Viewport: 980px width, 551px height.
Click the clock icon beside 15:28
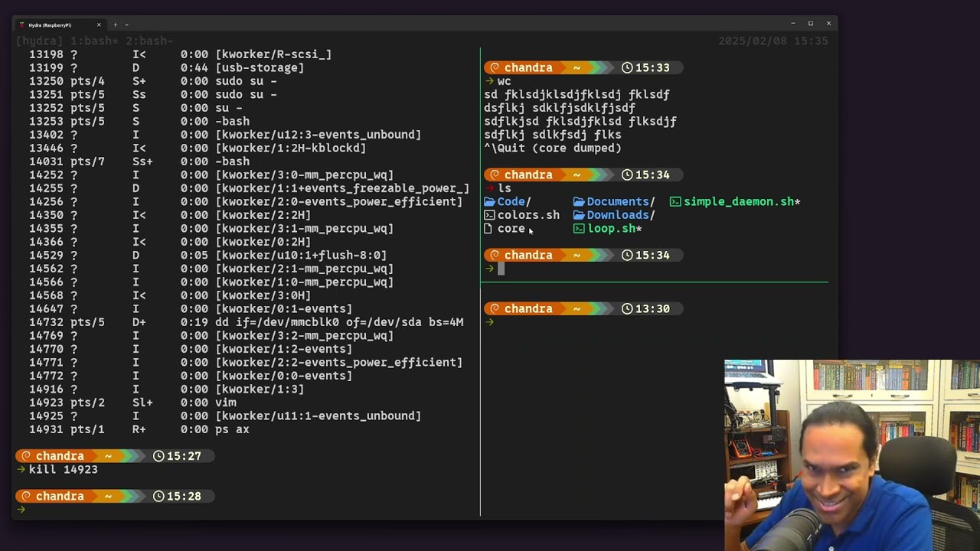pos(158,496)
